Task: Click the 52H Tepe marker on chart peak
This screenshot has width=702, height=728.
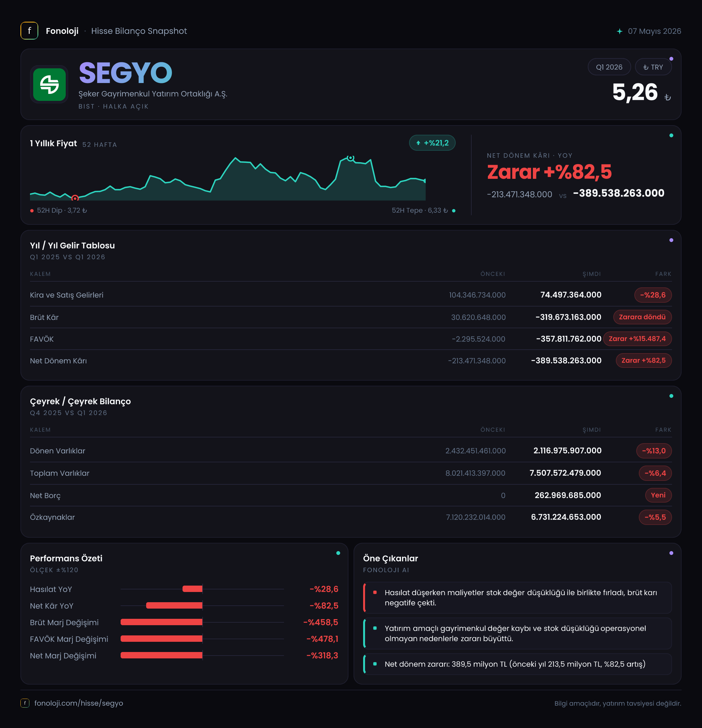Action: tap(350, 158)
